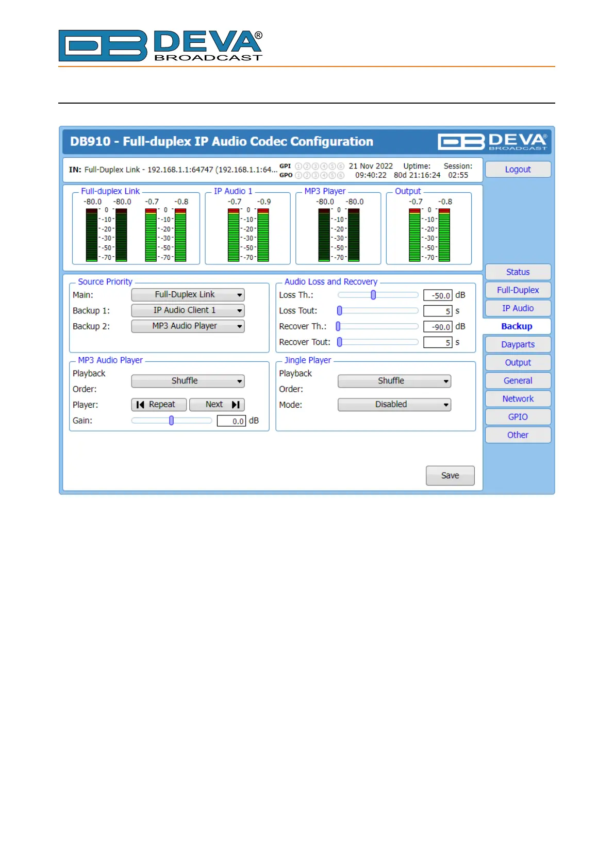Open the IP Audio tab

pyautogui.click(x=518, y=308)
